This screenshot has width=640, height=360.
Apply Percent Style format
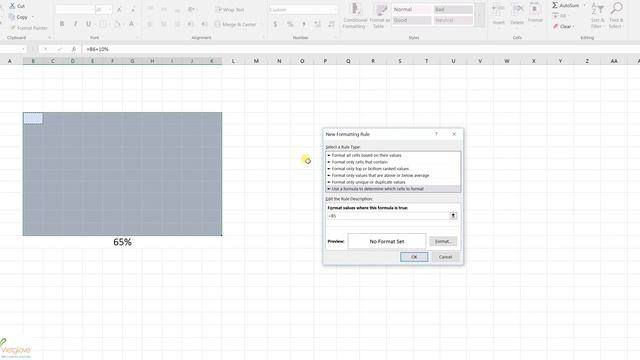[x=290, y=24]
